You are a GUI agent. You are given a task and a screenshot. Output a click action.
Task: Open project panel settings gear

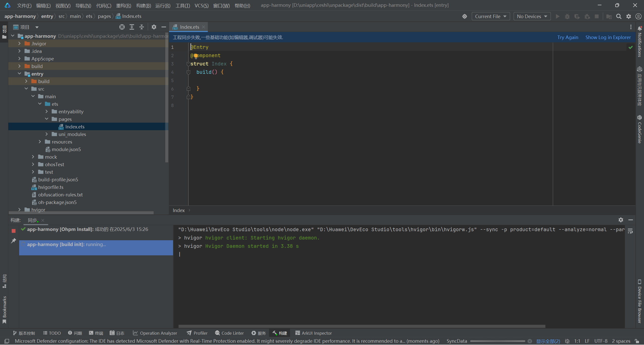point(154,27)
